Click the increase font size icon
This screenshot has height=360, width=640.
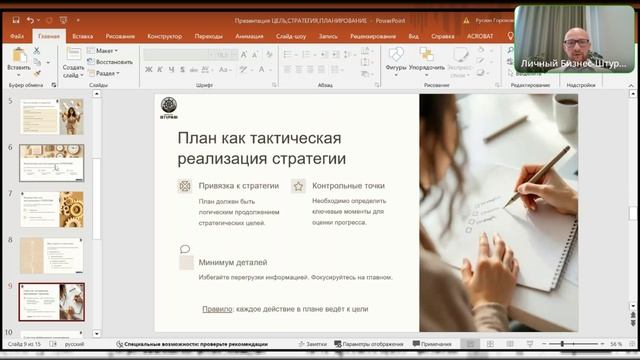pyautogui.click(x=244, y=55)
